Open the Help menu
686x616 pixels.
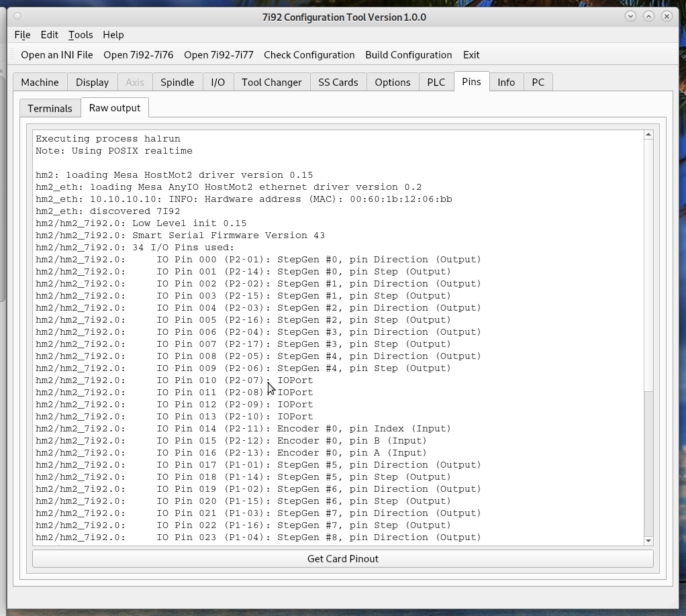[113, 35]
